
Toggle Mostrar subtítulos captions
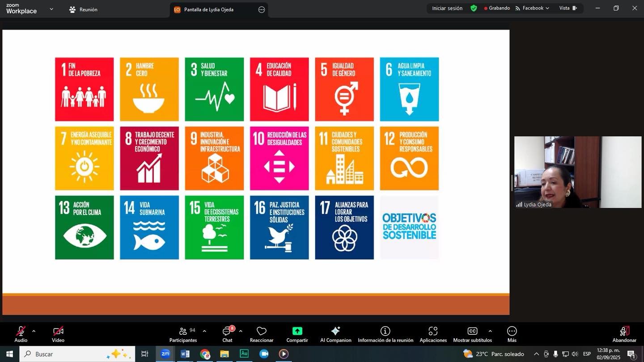coord(472,334)
